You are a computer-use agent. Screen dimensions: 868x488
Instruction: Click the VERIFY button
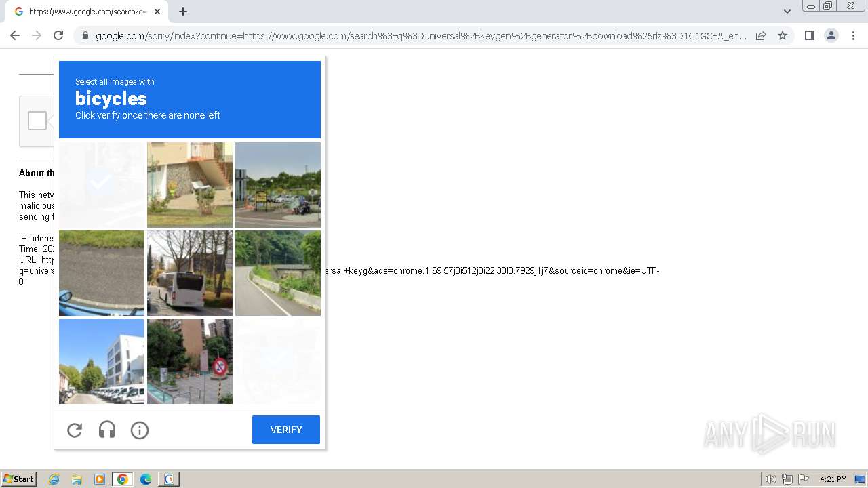point(286,430)
